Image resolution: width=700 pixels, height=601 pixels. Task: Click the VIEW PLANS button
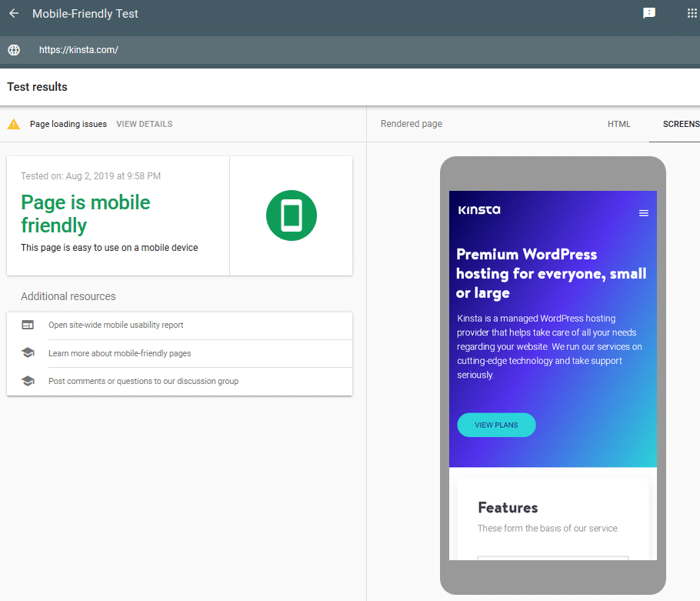pos(496,424)
